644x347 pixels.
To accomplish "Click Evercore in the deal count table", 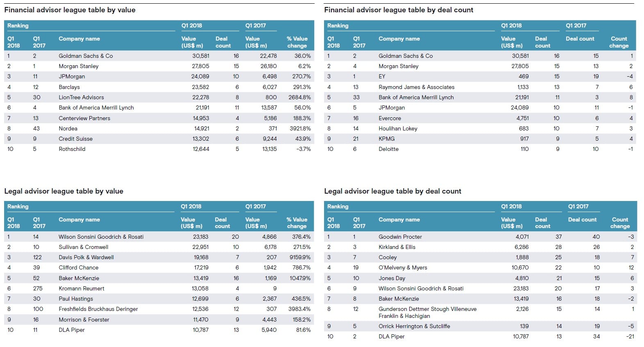I will tap(390, 118).
